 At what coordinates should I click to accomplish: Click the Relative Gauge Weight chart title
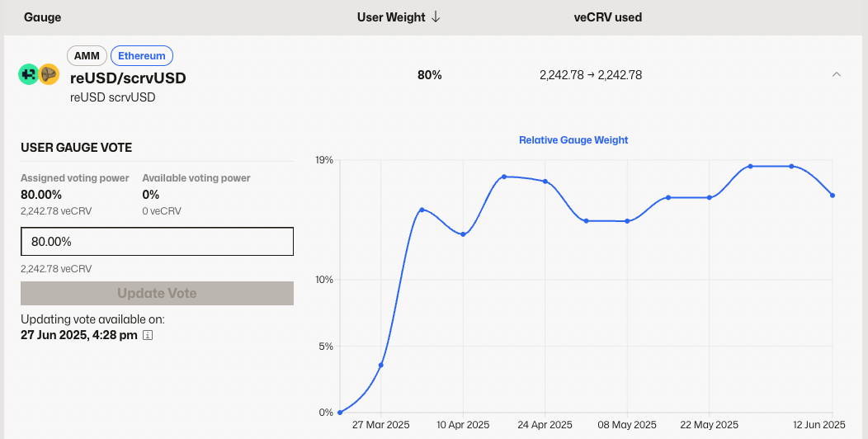pyautogui.click(x=573, y=140)
